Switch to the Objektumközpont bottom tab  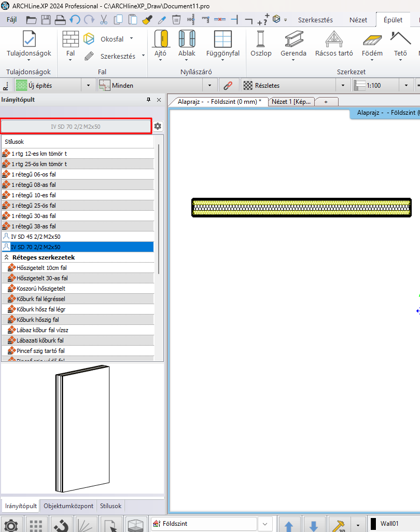(68, 506)
